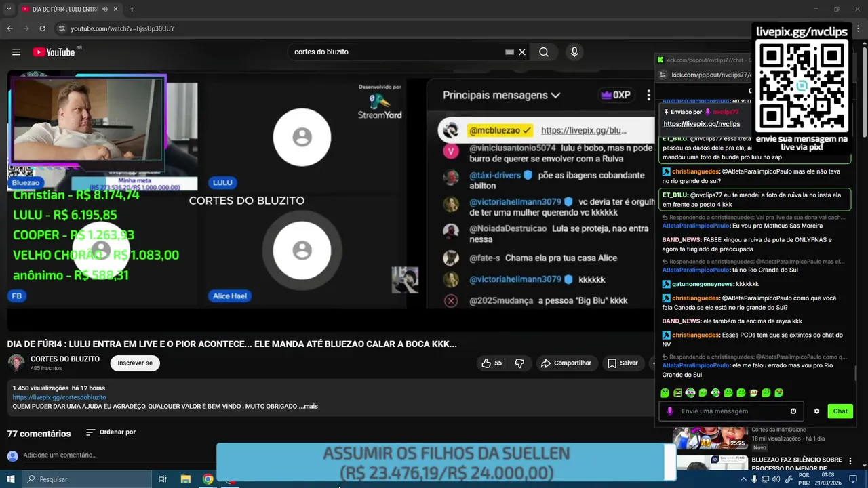
Task: Open site information icon in address bar
Action: pyautogui.click(x=62, y=28)
